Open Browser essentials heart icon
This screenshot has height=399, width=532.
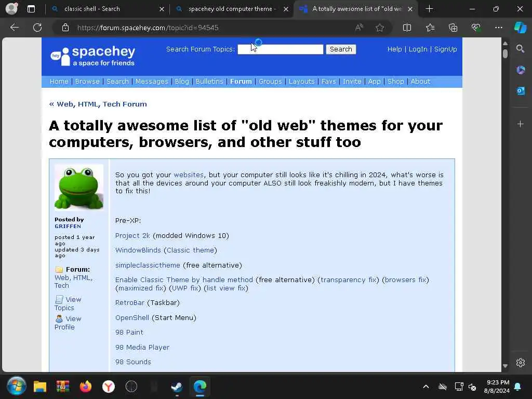pyautogui.click(x=476, y=28)
